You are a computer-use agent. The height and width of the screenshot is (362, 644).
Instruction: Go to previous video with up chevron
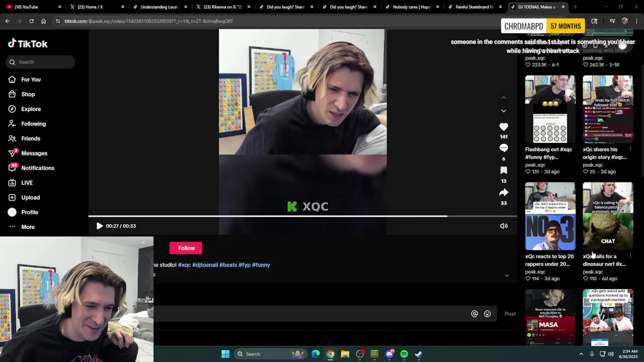click(504, 98)
